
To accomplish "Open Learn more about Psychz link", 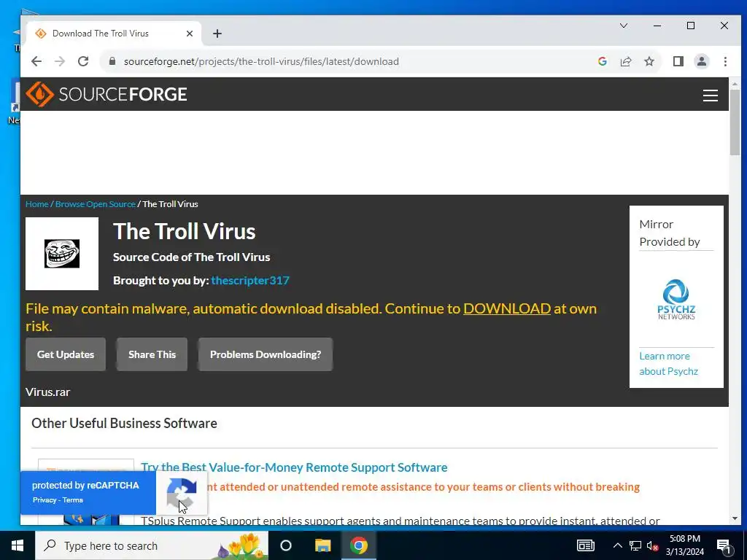I will 668,364.
